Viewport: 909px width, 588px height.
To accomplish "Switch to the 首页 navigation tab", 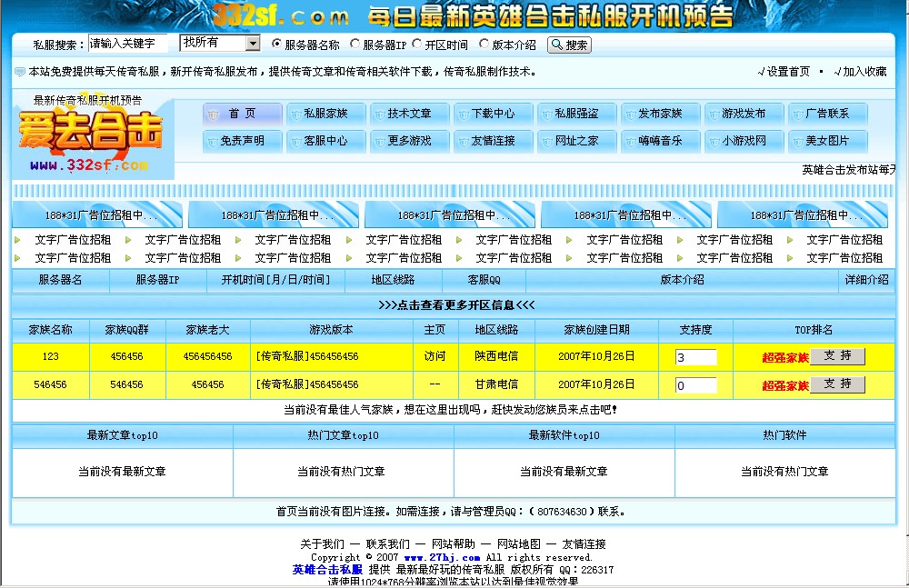I will (x=242, y=113).
